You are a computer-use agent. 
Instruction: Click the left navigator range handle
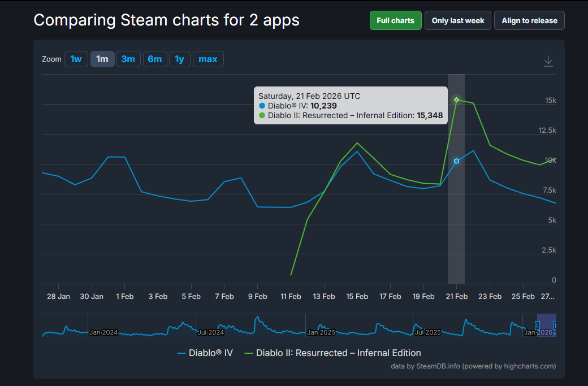[537, 325]
